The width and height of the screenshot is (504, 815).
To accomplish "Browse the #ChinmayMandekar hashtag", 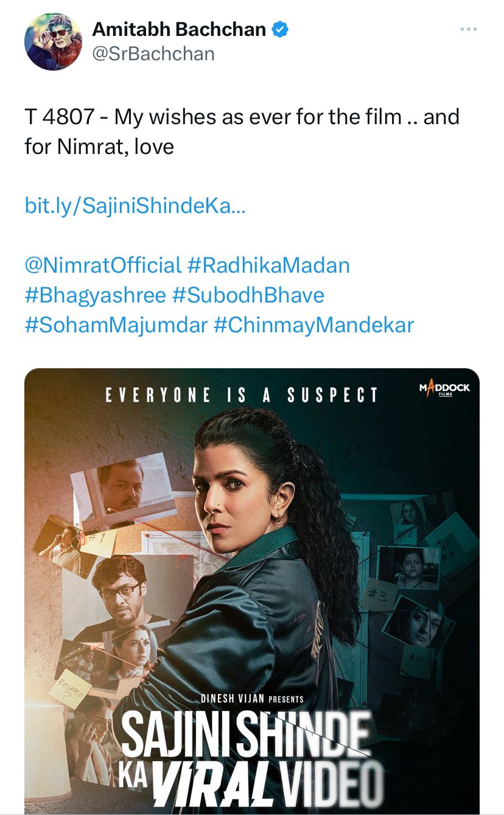I will point(313,325).
